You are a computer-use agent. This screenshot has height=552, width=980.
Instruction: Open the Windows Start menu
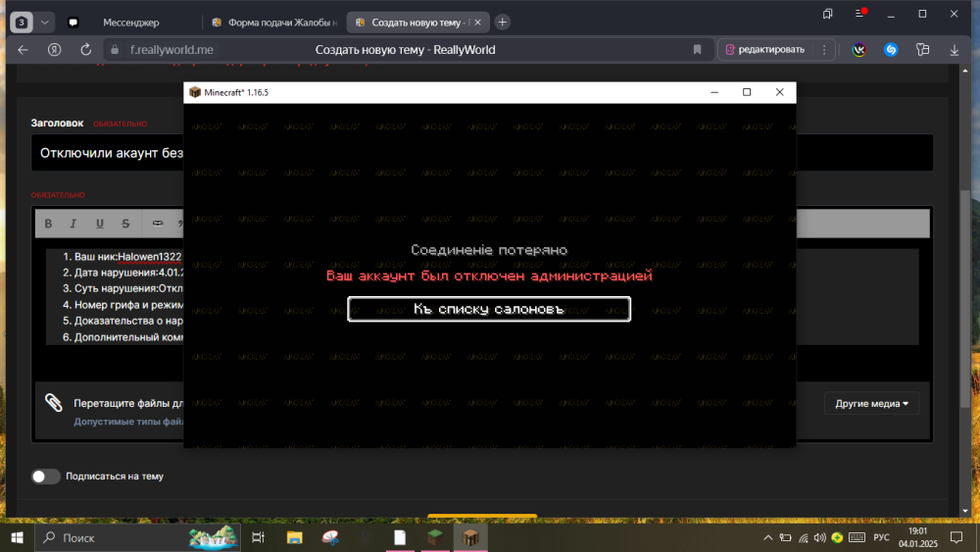pos(18,537)
